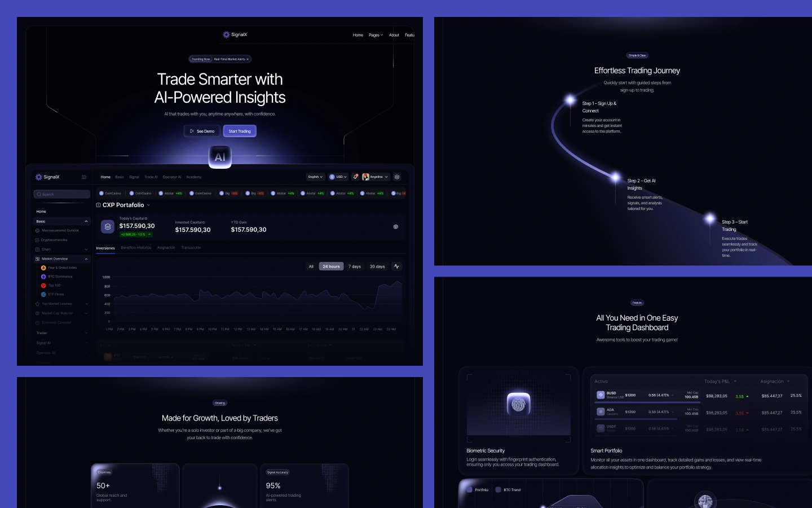Click the Economic Calendar icon in sidebar
812x508 pixels.
click(x=37, y=322)
